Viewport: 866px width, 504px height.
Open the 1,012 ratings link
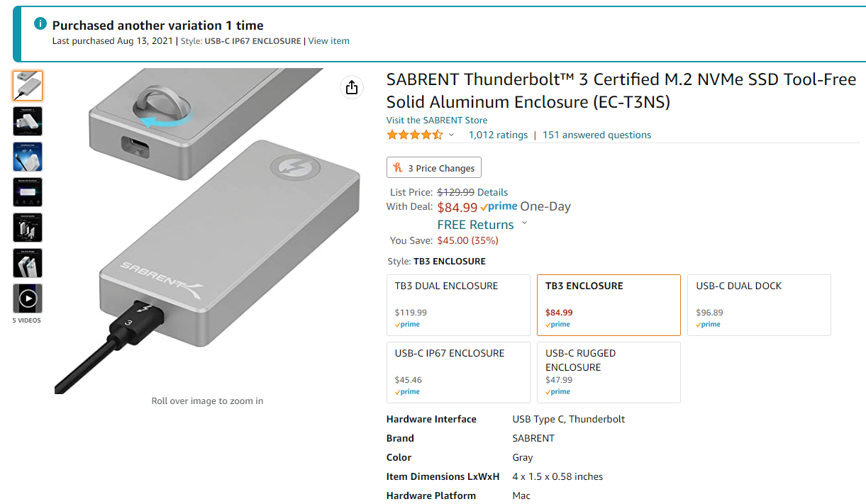tap(498, 135)
